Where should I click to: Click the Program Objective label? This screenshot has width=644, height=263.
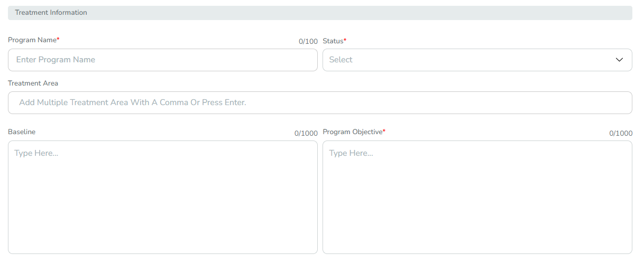point(353,132)
